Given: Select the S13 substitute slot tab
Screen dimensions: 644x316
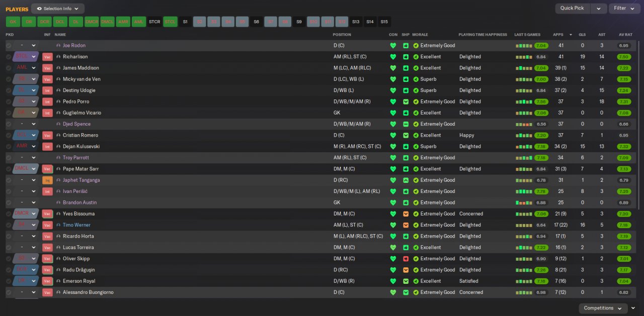Looking at the screenshot, I should tap(356, 22).
